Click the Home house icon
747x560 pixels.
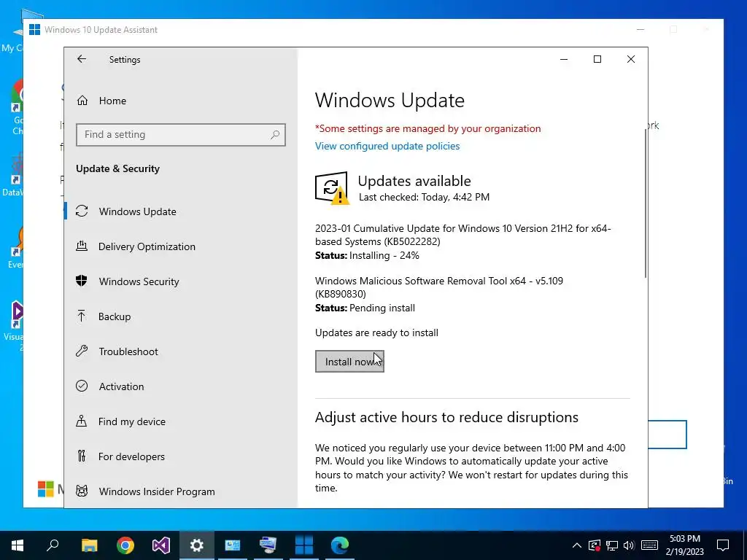(x=82, y=101)
